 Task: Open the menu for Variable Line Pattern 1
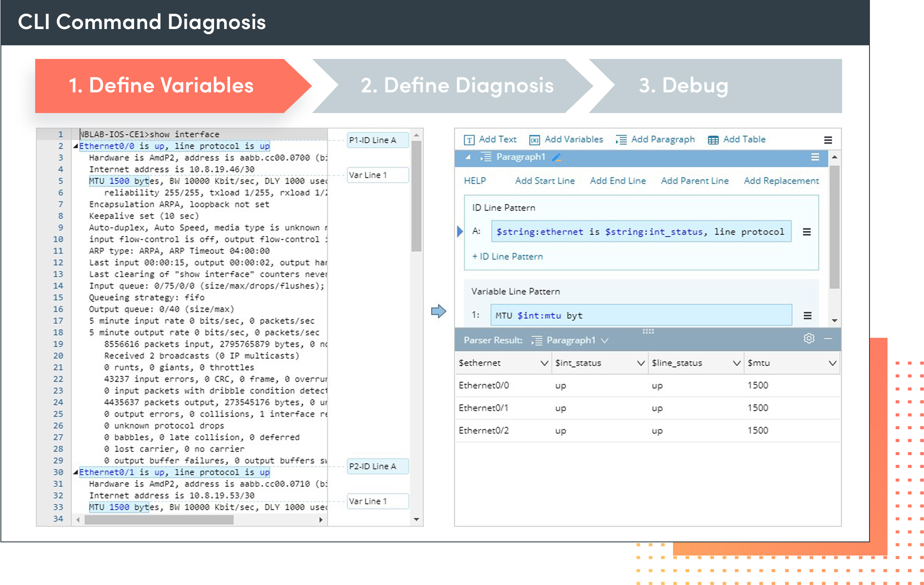tap(807, 315)
